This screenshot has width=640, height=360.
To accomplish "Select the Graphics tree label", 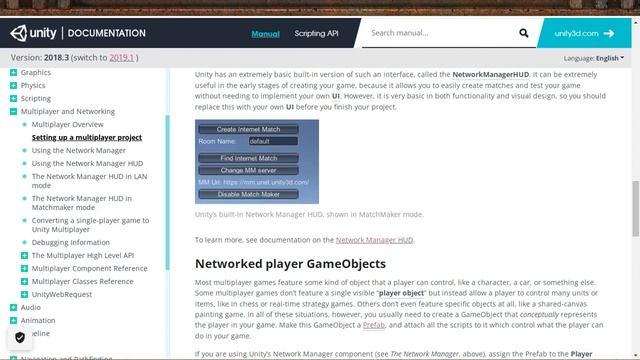I will pyautogui.click(x=36, y=72).
